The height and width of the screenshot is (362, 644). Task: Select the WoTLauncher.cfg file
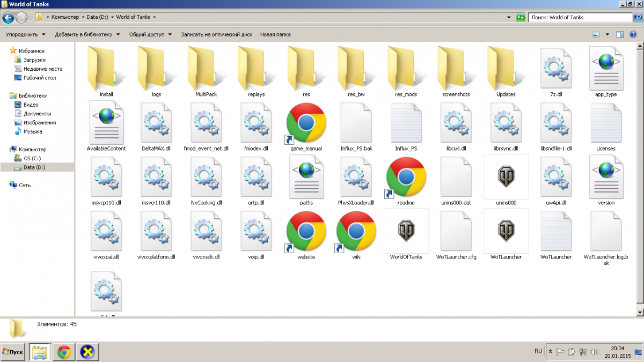click(456, 231)
